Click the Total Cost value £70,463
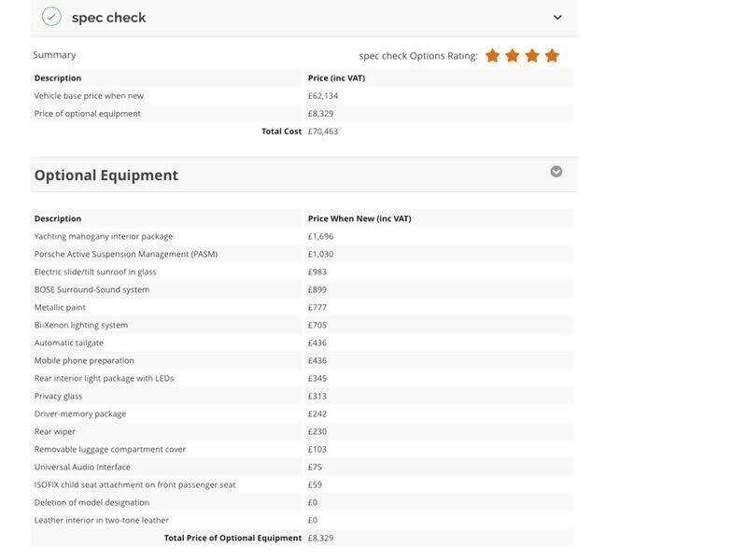 (x=322, y=132)
